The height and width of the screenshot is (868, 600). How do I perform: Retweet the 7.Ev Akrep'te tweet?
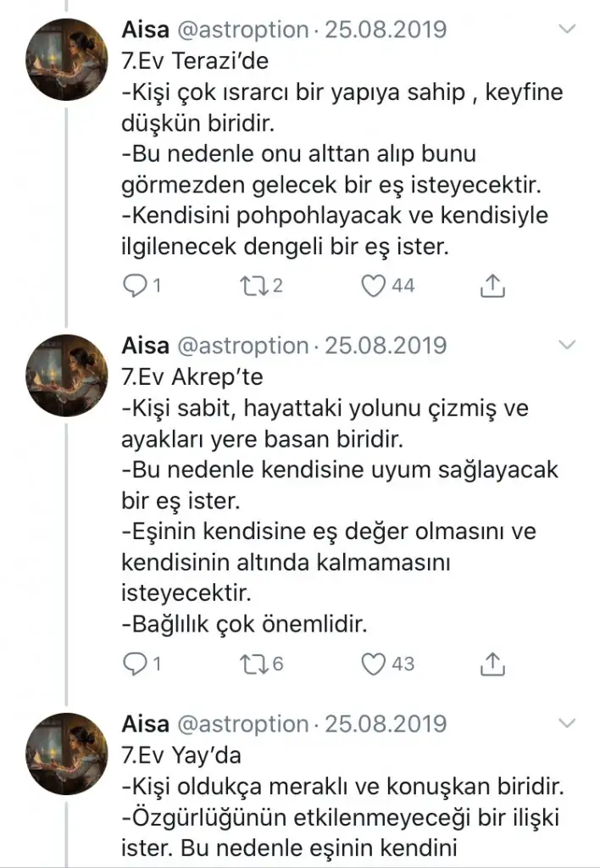pos(252,663)
